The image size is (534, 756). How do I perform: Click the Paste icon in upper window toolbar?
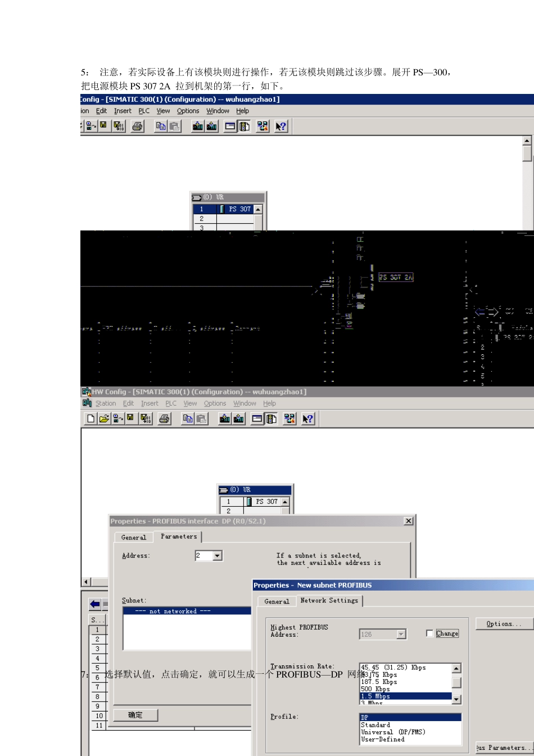point(175,126)
